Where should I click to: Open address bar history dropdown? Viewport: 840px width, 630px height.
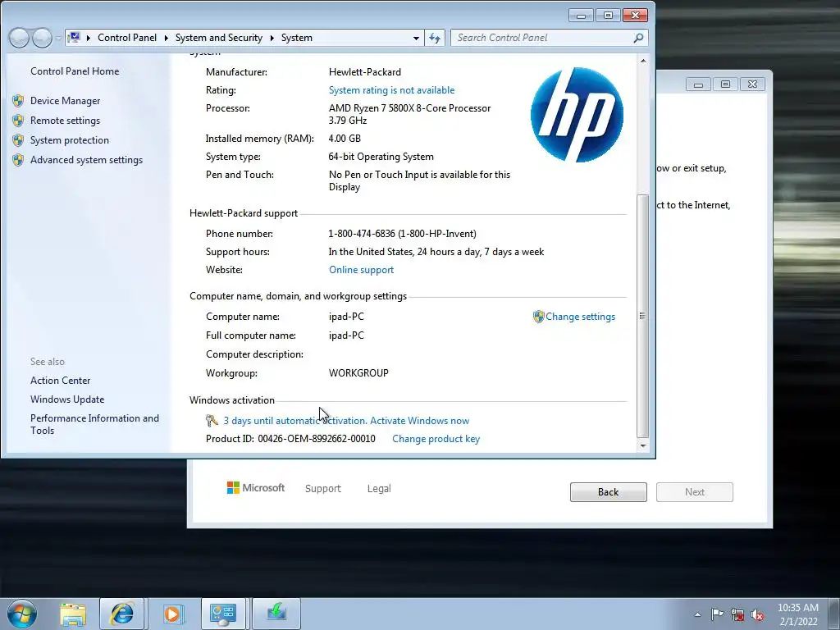(x=416, y=38)
